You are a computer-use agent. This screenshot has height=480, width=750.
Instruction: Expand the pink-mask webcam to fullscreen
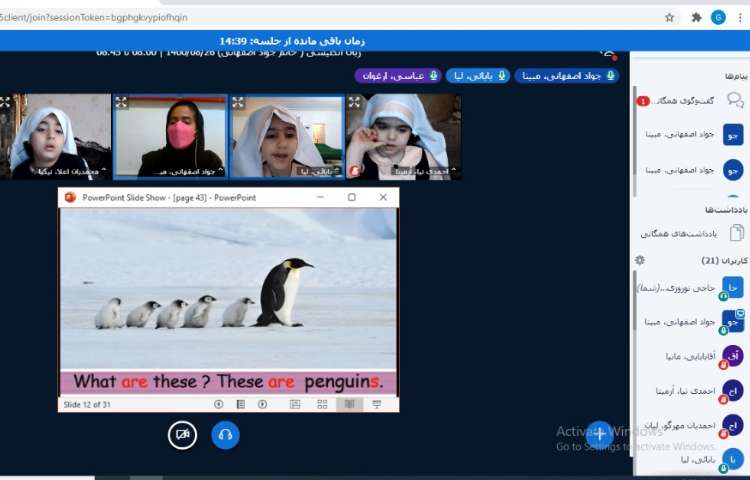(x=121, y=102)
